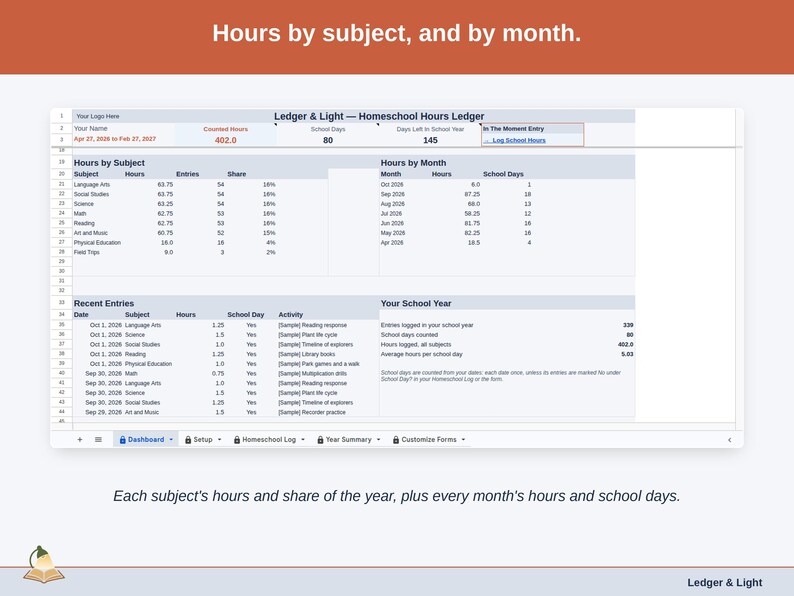Select the Recent Entries heading

tap(104, 303)
